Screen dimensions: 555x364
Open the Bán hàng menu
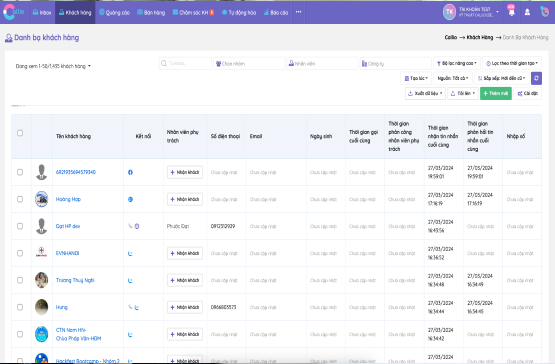[x=151, y=12]
